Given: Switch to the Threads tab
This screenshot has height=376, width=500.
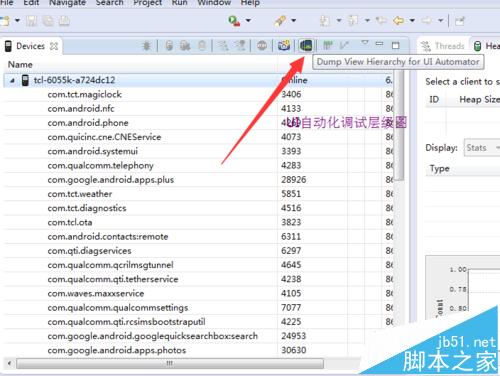Looking at the screenshot, I should click(x=443, y=46).
